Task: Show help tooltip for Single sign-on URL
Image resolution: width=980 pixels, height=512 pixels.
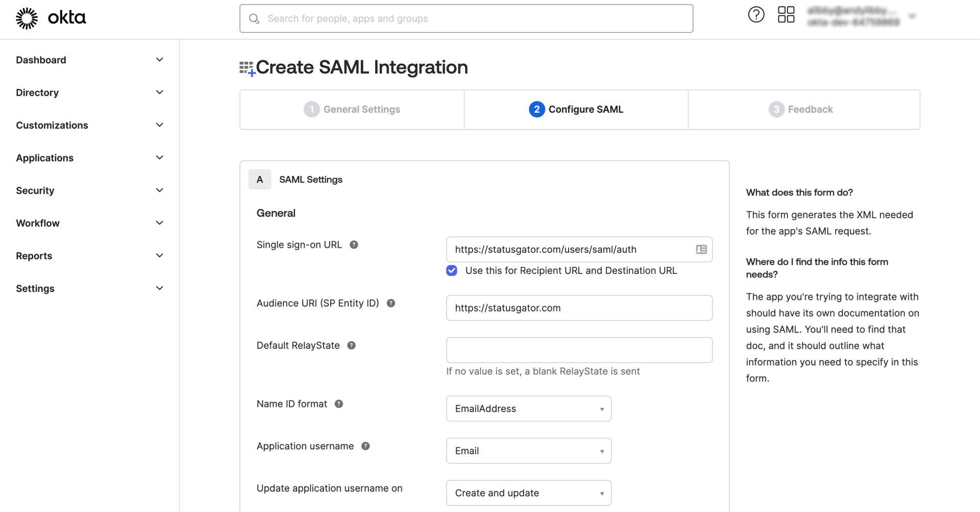Action: click(x=354, y=245)
